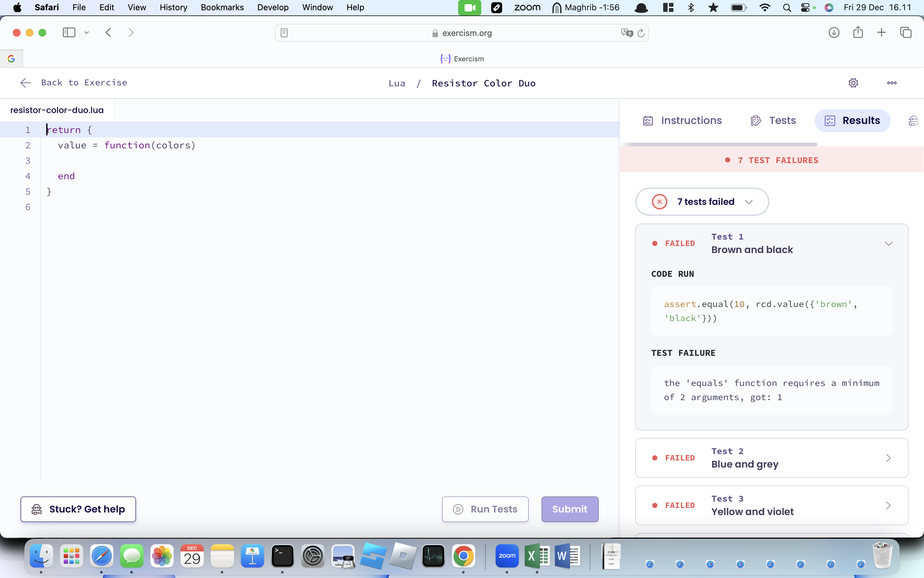
Task: Click the Submit button
Action: point(570,509)
